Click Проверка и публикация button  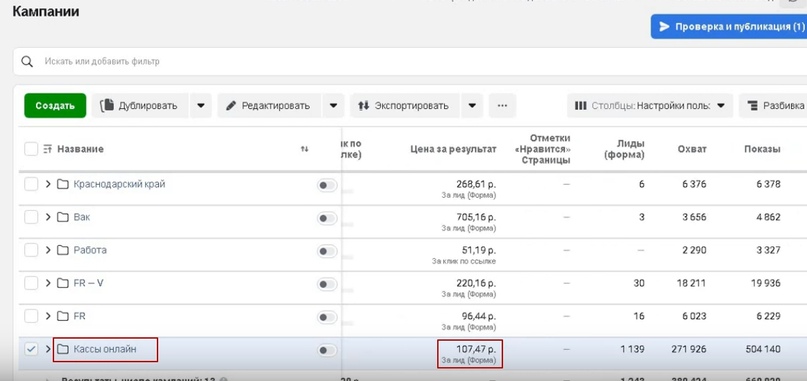(728, 26)
